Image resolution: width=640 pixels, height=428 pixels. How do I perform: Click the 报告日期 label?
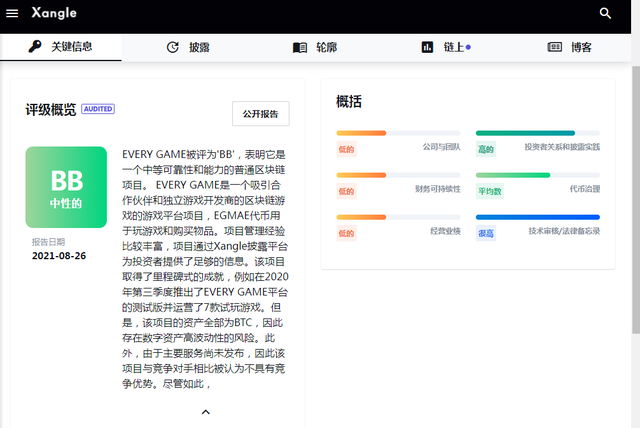pyautogui.click(x=48, y=242)
